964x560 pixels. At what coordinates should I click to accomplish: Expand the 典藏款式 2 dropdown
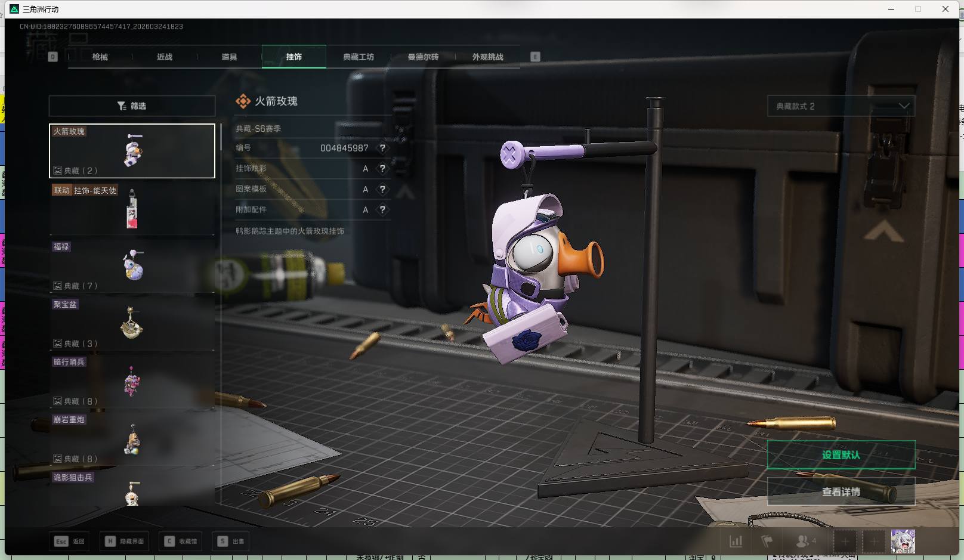841,106
